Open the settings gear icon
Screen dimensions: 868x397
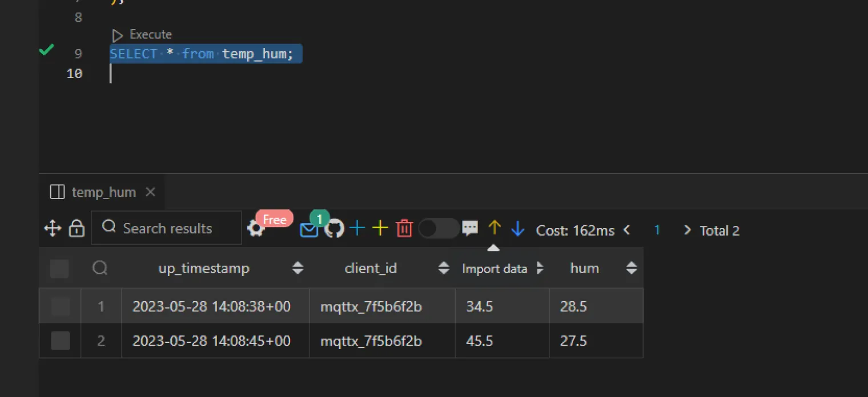point(255,229)
